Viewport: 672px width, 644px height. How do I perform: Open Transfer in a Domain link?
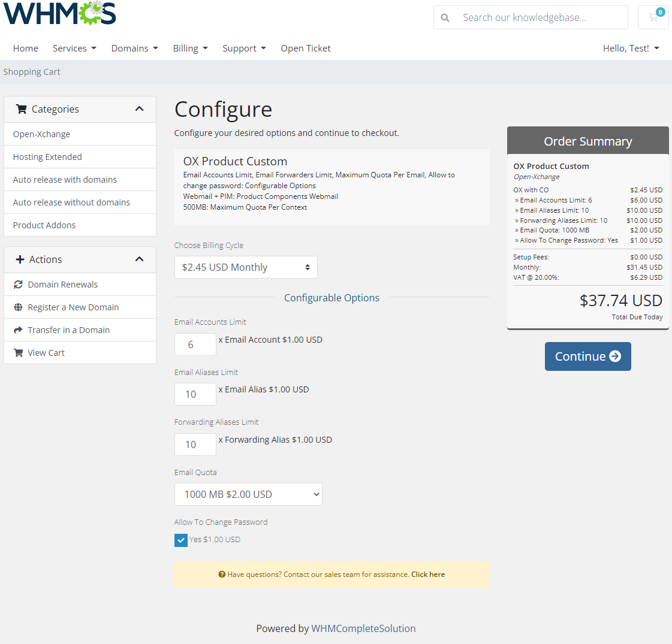click(80, 329)
